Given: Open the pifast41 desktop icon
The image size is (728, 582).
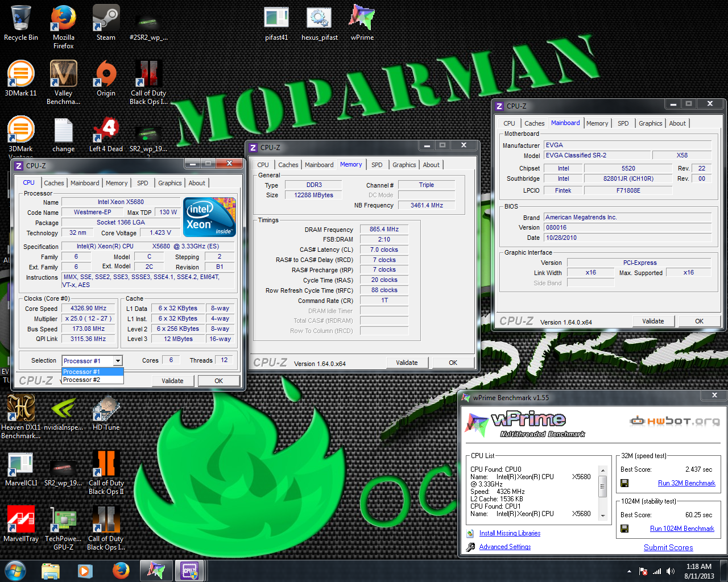Looking at the screenshot, I should 276,23.
